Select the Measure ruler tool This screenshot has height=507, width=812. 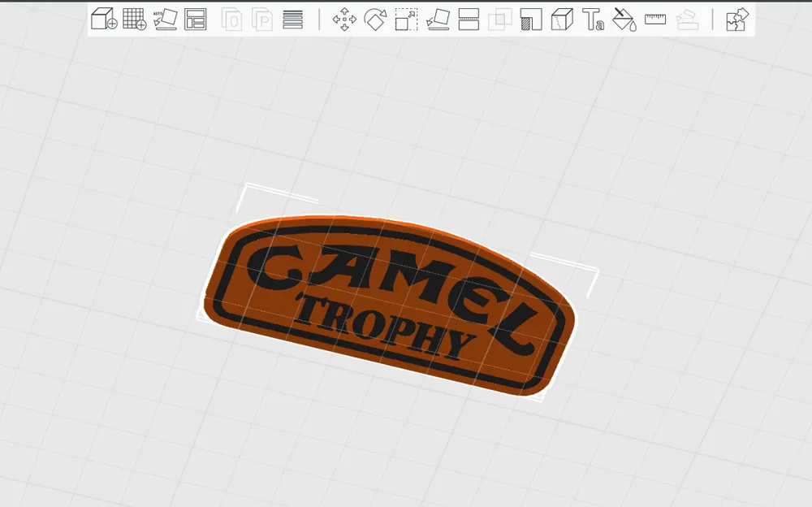(x=655, y=19)
